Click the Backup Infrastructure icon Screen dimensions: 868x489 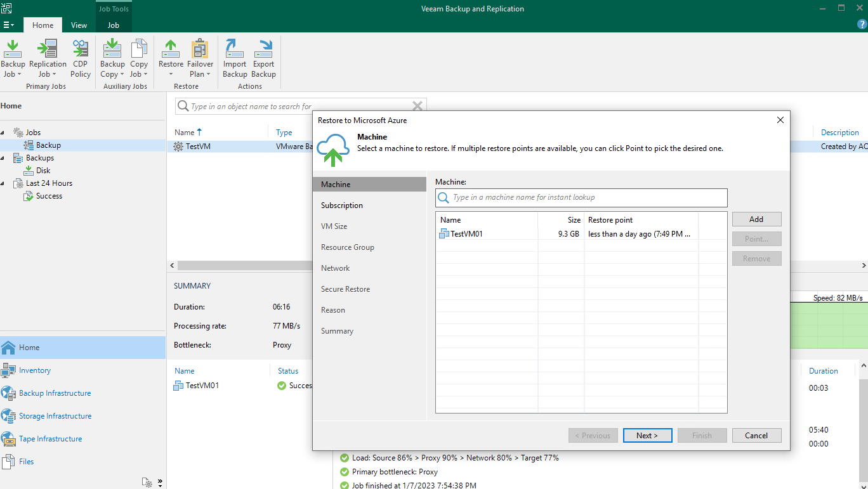(8, 393)
